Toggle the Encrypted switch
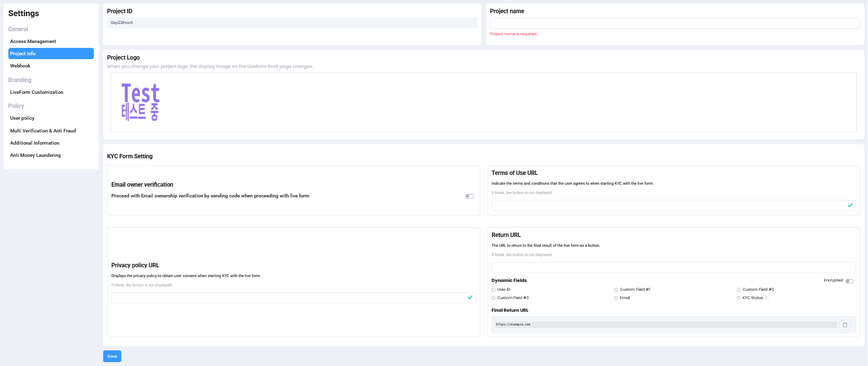This screenshot has width=868, height=366. [849, 281]
